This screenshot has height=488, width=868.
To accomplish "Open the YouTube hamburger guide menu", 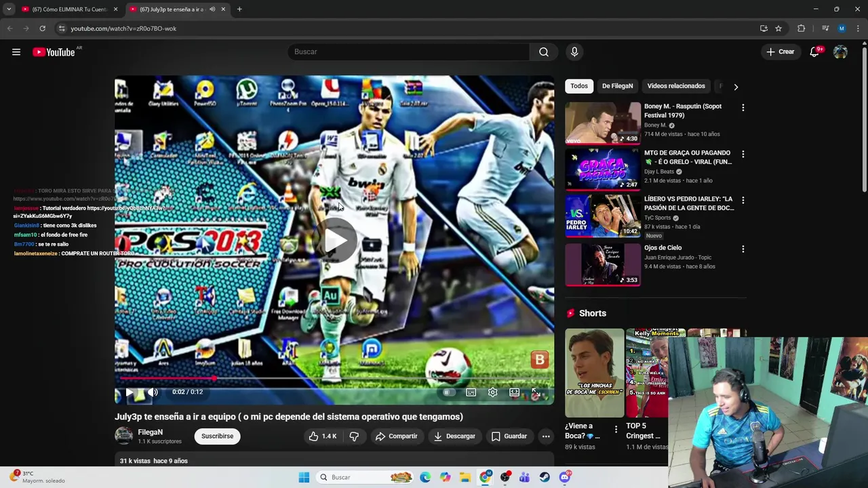I will [16, 52].
